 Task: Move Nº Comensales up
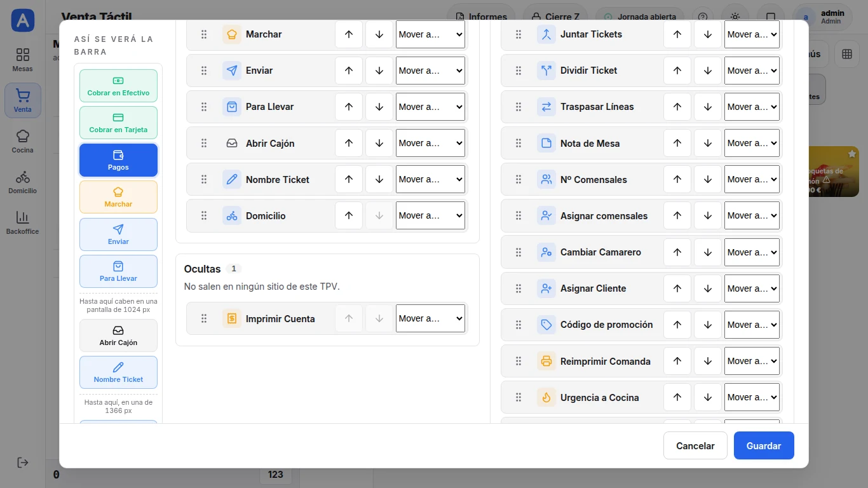click(x=677, y=179)
